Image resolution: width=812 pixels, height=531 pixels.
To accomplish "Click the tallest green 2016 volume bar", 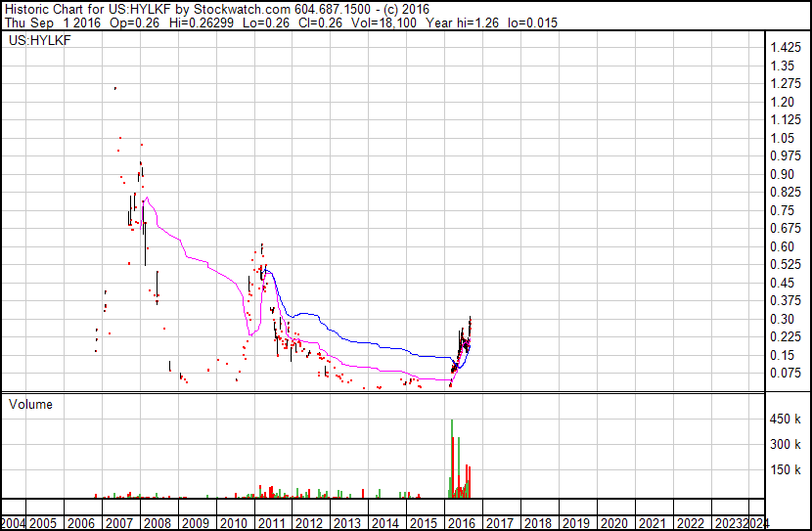I will pyautogui.click(x=452, y=459).
